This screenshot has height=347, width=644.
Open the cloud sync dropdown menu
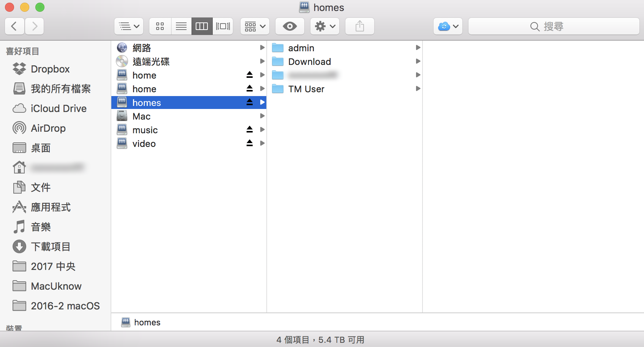(x=448, y=26)
